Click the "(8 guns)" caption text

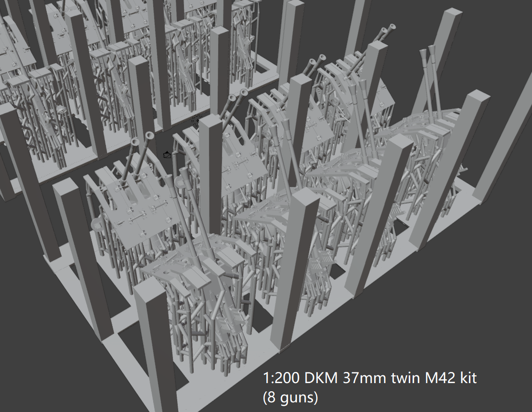tap(290, 397)
